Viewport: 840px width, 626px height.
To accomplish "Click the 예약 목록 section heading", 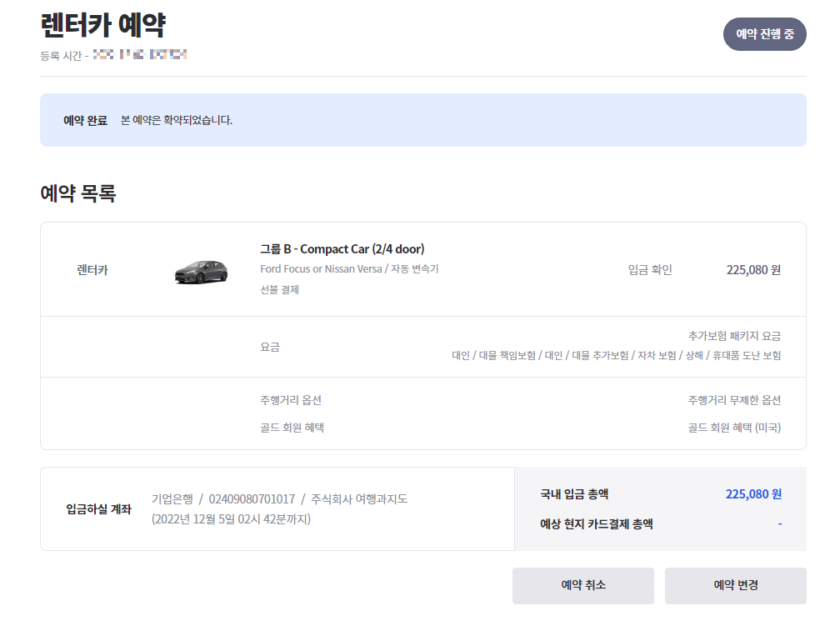I will [x=77, y=193].
